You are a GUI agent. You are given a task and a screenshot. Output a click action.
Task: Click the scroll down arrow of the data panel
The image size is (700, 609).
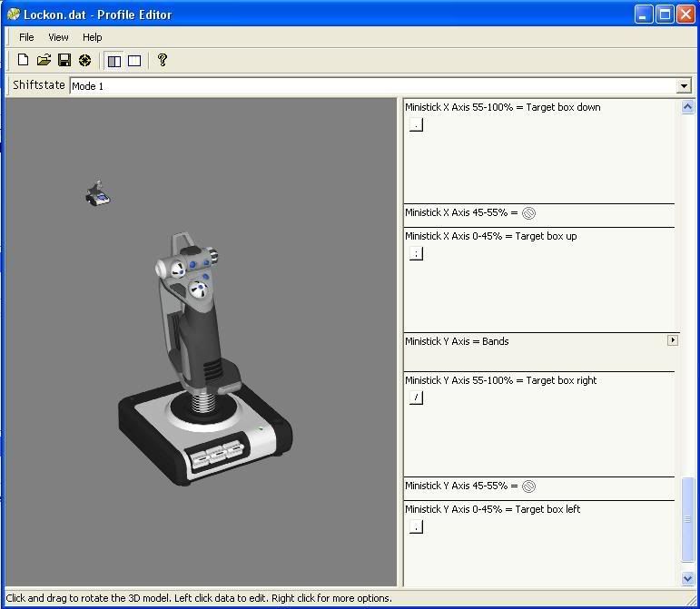tap(687, 578)
